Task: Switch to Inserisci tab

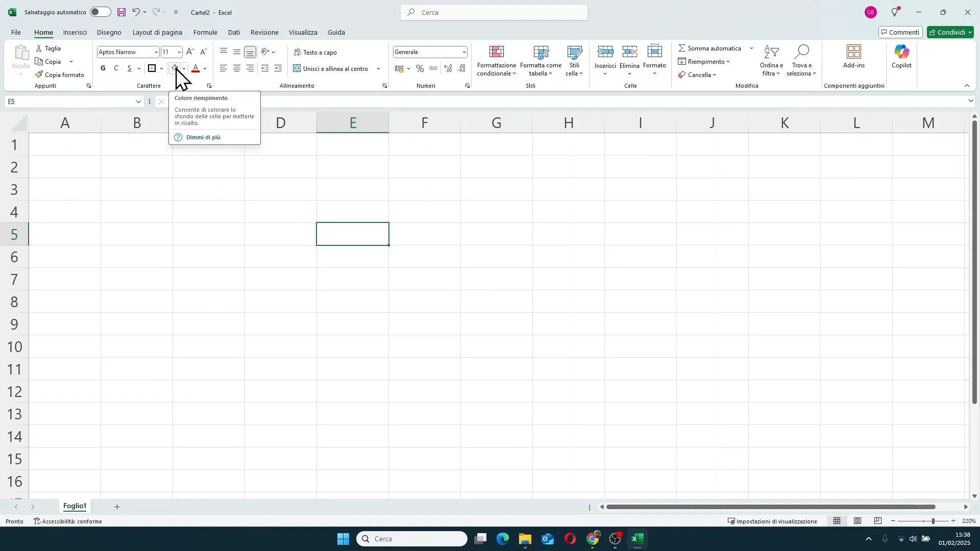Action: (75, 32)
